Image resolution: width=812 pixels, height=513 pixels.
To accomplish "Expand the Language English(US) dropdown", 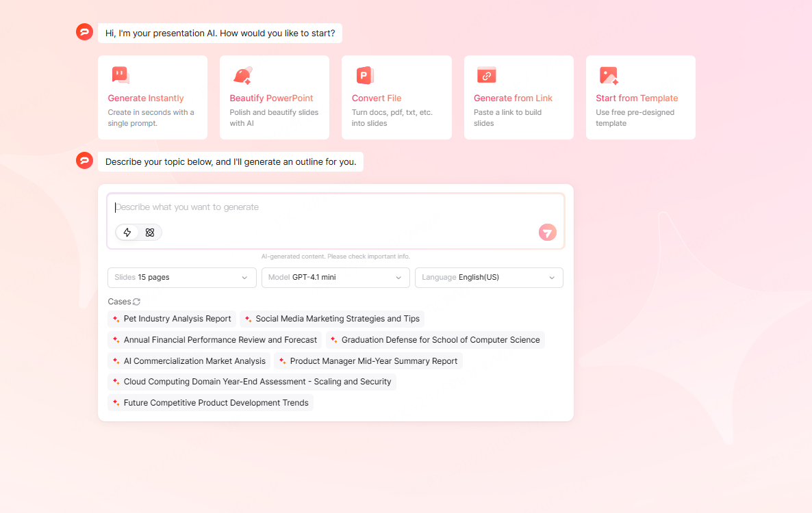I will pos(489,278).
